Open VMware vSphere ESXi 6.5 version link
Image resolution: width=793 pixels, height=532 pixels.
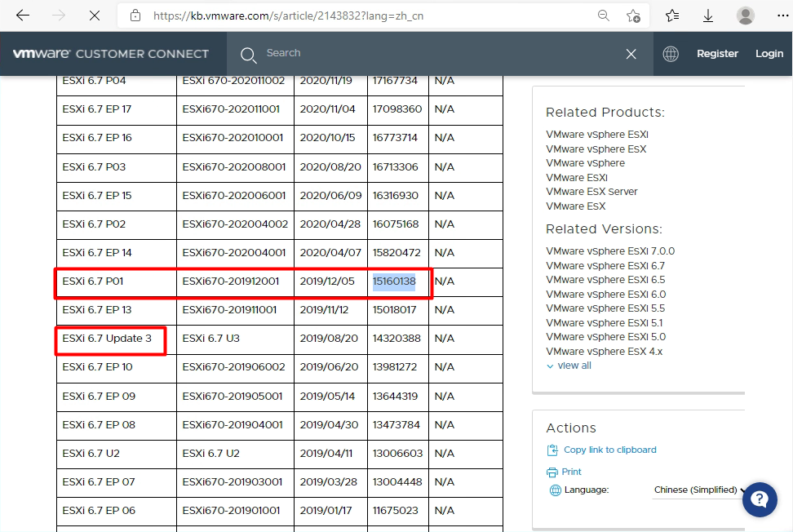point(605,280)
